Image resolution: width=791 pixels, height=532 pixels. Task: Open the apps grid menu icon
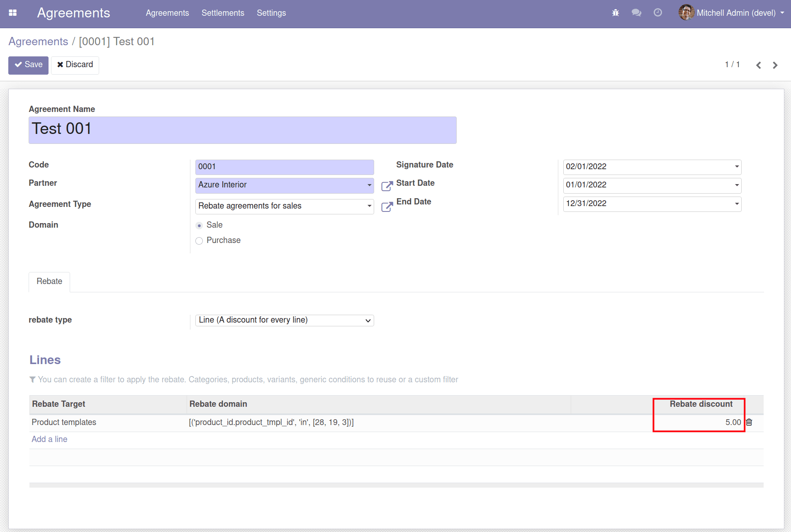pyautogui.click(x=13, y=13)
